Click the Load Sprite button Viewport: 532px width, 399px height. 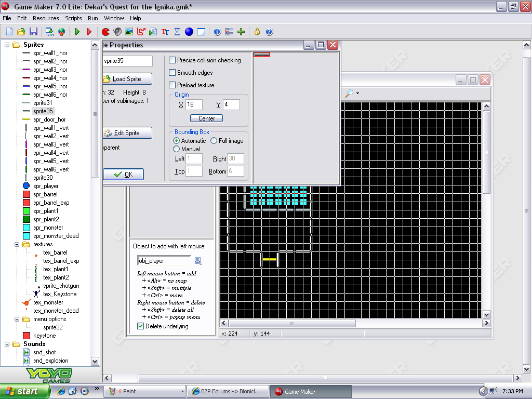[127, 79]
